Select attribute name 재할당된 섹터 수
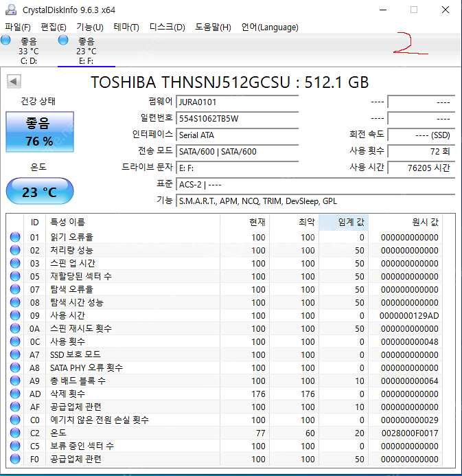Screen dimensions: 462x476 tap(81, 276)
